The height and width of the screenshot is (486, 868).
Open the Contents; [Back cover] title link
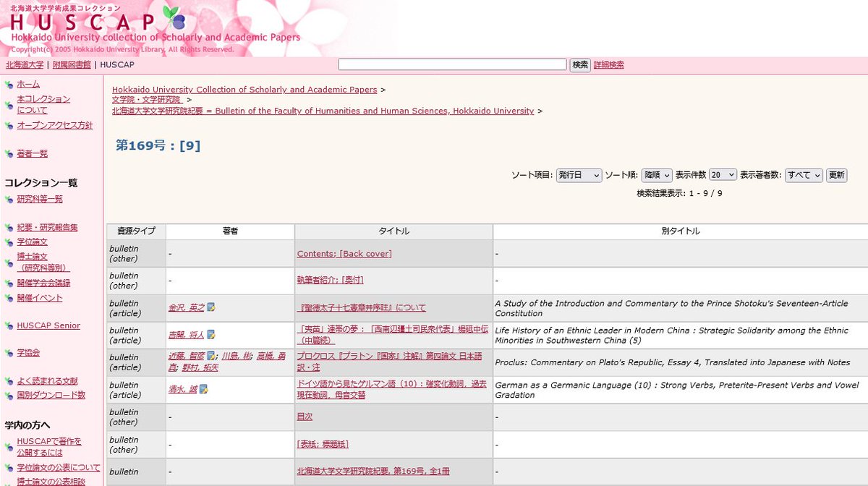pos(344,254)
